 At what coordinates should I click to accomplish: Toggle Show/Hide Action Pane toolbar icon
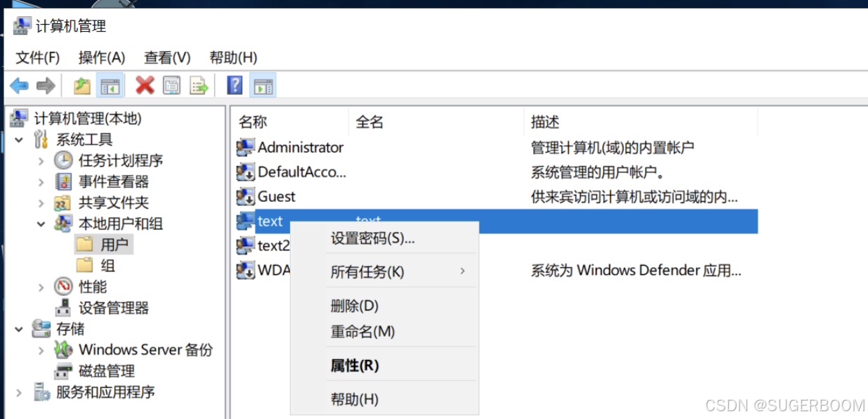263,86
